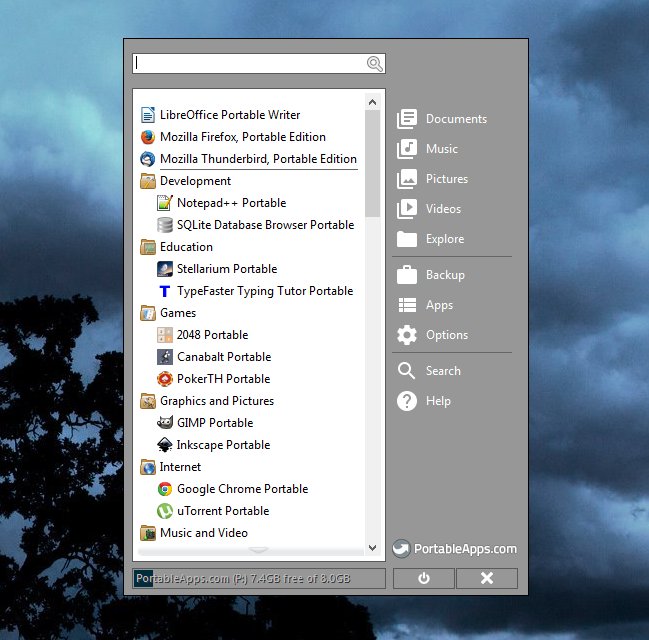Launch "Google Chrome Portable" text entry
The width and height of the screenshot is (649, 640).
(x=243, y=489)
